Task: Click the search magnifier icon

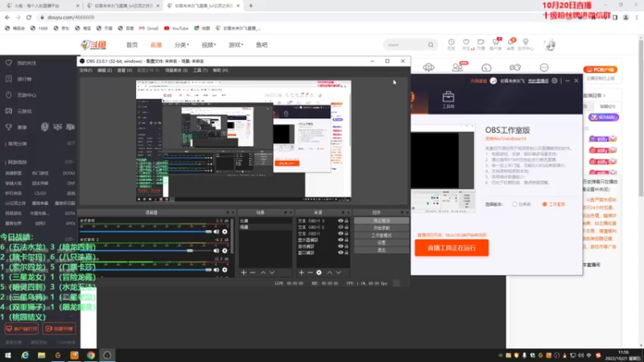Action: pos(431,45)
